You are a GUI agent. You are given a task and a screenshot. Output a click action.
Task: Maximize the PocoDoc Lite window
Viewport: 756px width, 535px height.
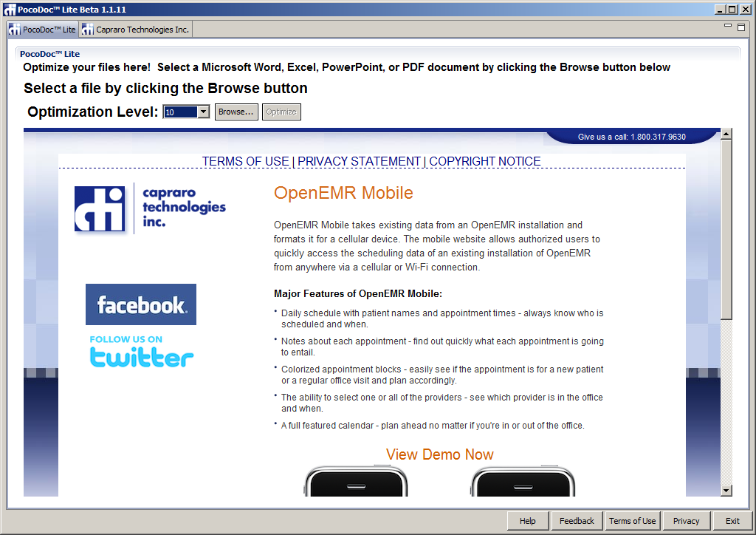(732, 9)
